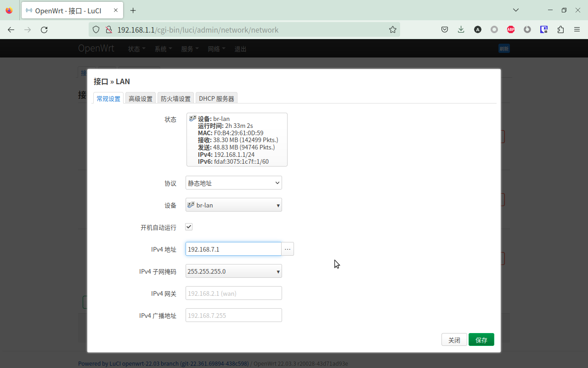The width and height of the screenshot is (588, 368).
Task: Open a new browser tab
Action: point(133,10)
